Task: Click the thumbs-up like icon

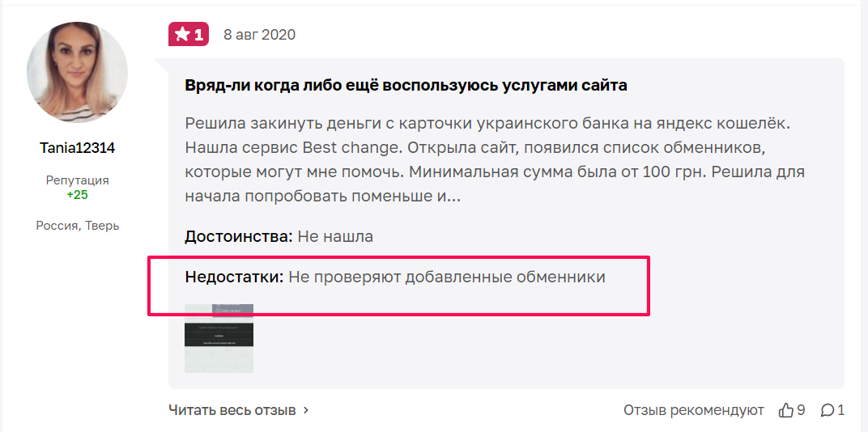Action: pos(785,410)
